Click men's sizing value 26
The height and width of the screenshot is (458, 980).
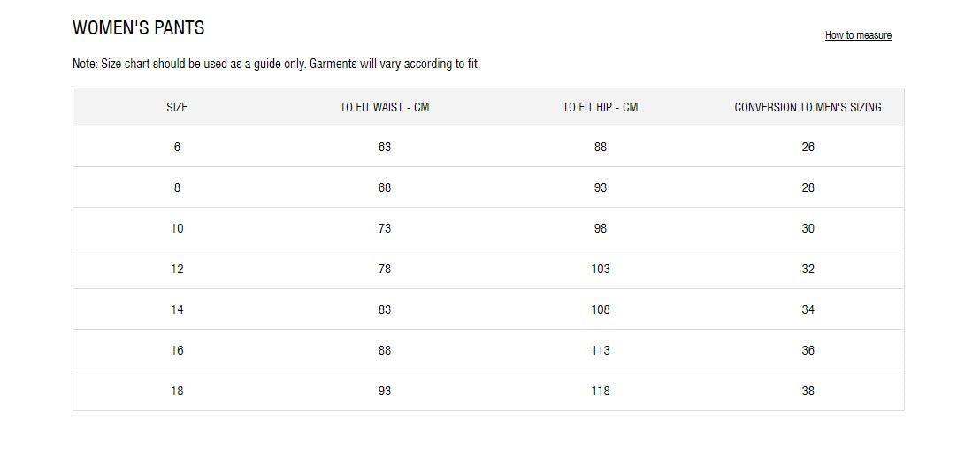(x=808, y=147)
